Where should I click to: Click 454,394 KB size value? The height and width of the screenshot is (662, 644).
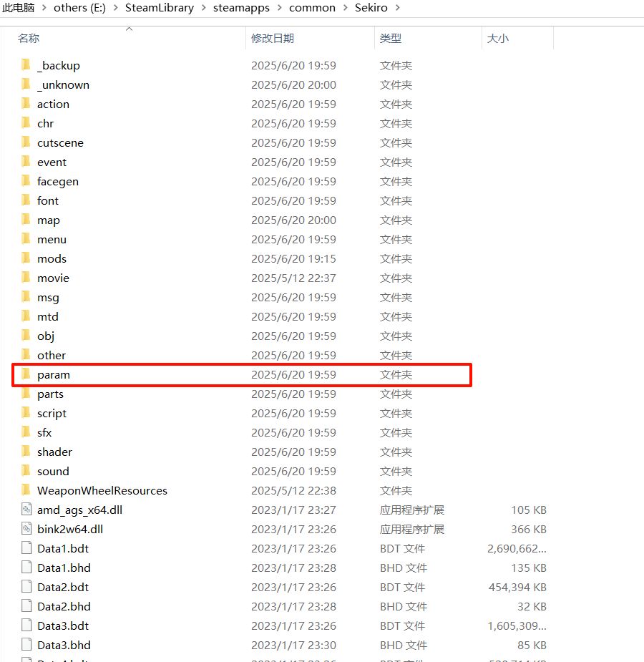517,588
